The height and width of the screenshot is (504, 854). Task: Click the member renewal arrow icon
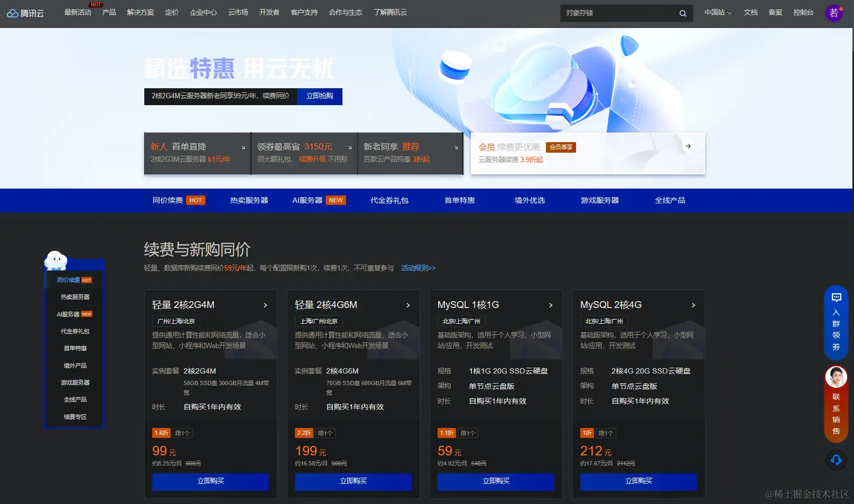tap(688, 146)
